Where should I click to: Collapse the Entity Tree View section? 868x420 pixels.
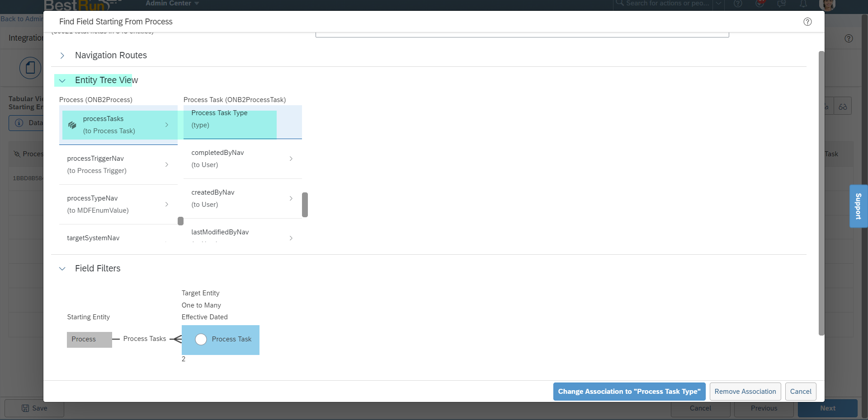62,80
